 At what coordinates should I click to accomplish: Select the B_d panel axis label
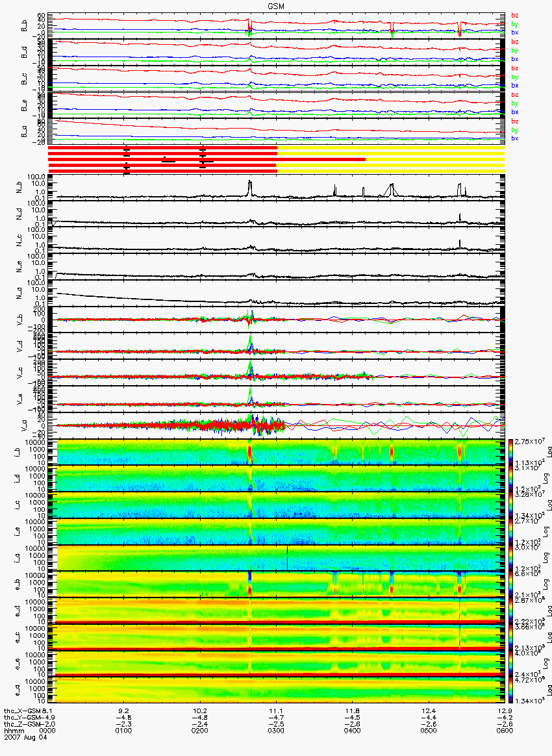(24, 52)
